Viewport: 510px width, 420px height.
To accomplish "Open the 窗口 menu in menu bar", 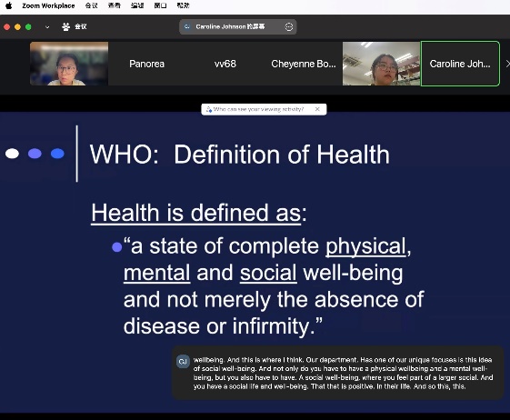I will [x=160, y=5].
